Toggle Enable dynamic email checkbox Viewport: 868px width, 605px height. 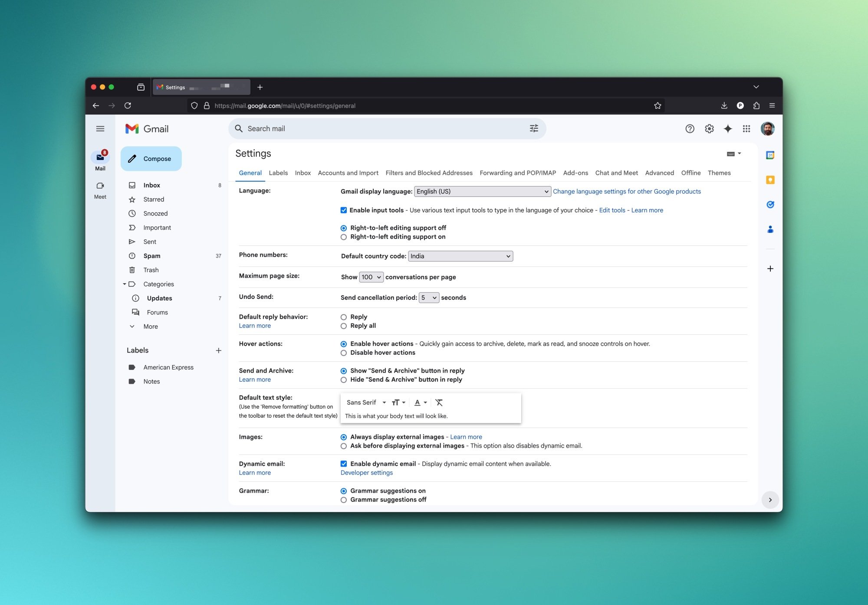(344, 464)
